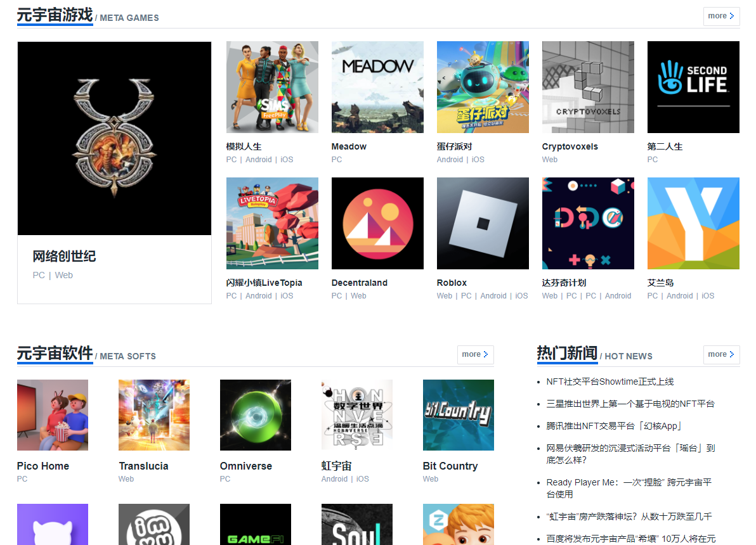Select the Omniverse green orb icon
756x545 pixels.
[x=256, y=415]
